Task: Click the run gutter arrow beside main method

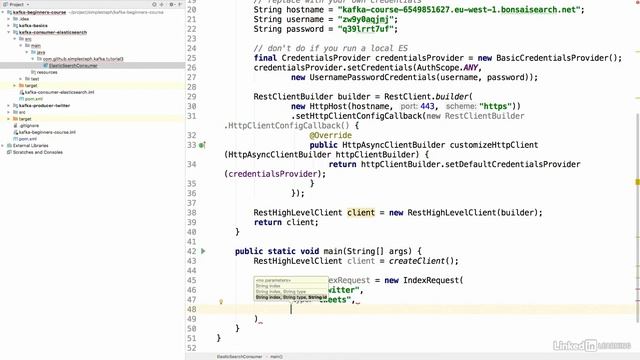Action: pos(203,251)
